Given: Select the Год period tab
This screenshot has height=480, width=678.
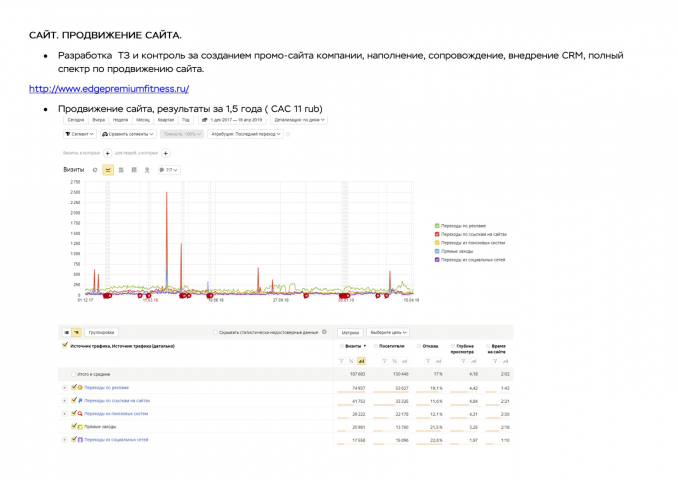Looking at the screenshot, I should [186, 120].
